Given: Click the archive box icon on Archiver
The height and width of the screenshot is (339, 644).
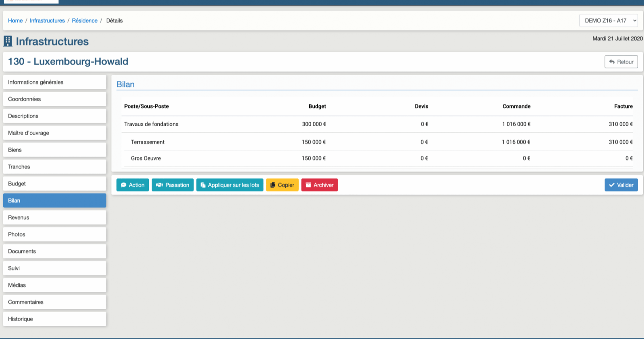Looking at the screenshot, I should (x=308, y=185).
